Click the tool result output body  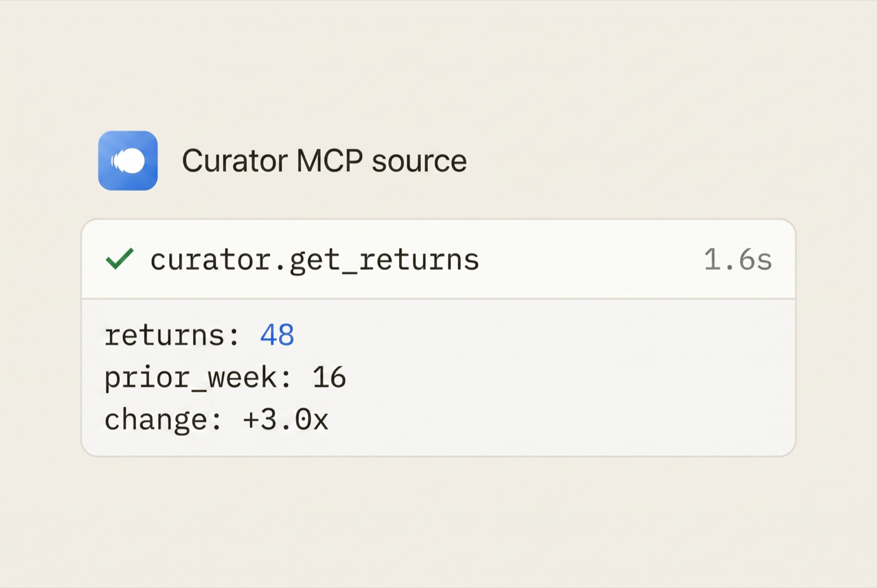438,378
